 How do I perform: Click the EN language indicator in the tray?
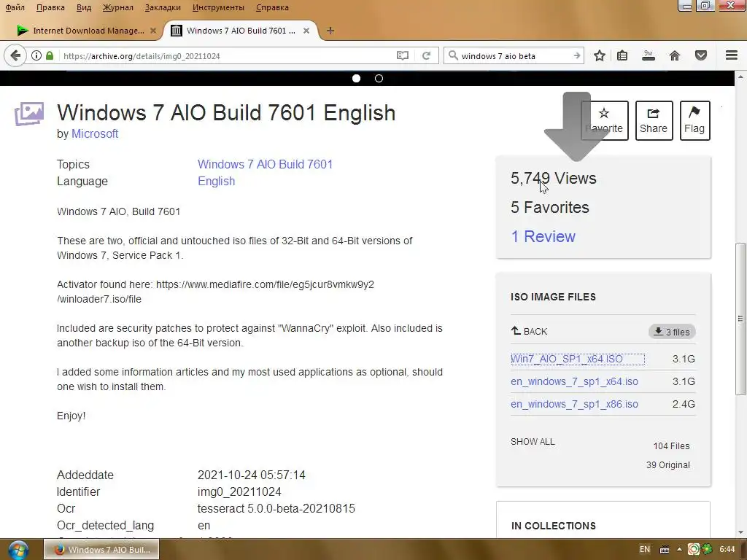pyautogui.click(x=645, y=549)
